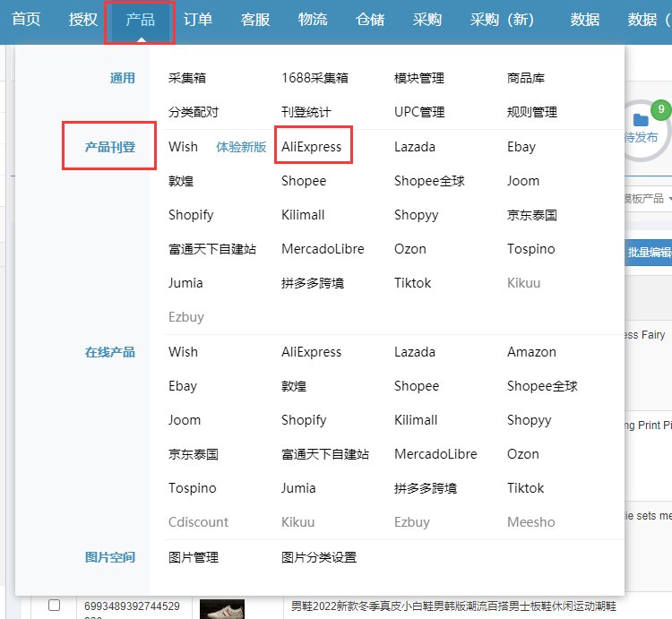Open 商品库 menu entry
Image resolution: width=672 pixels, height=619 pixels.
[525, 78]
